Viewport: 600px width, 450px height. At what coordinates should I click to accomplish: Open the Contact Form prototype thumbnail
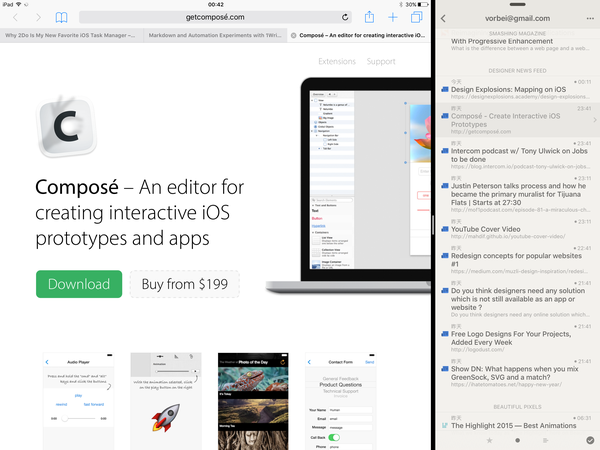tap(341, 401)
